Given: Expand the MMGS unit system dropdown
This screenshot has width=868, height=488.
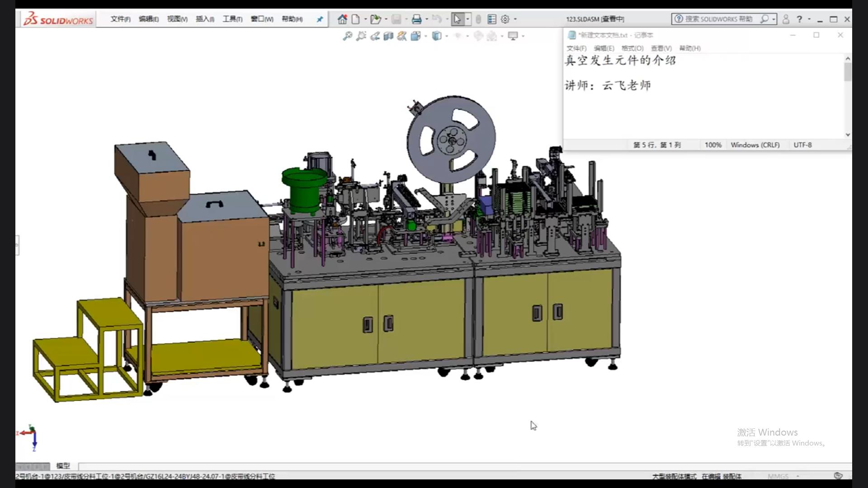Looking at the screenshot, I should (797, 476).
